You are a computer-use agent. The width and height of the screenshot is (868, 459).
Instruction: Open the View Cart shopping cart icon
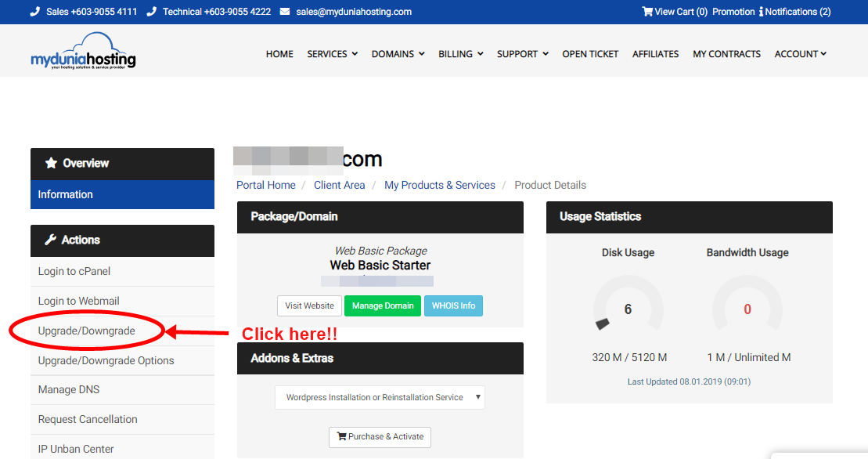pyautogui.click(x=647, y=12)
